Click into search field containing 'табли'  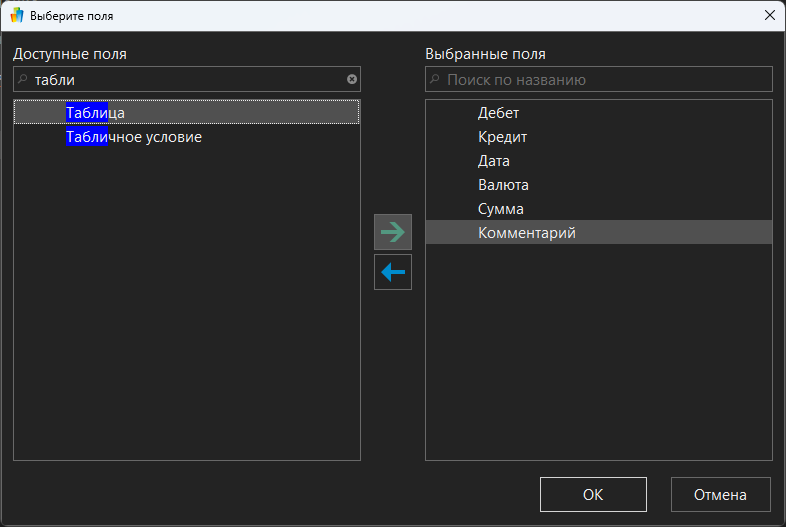pos(185,79)
